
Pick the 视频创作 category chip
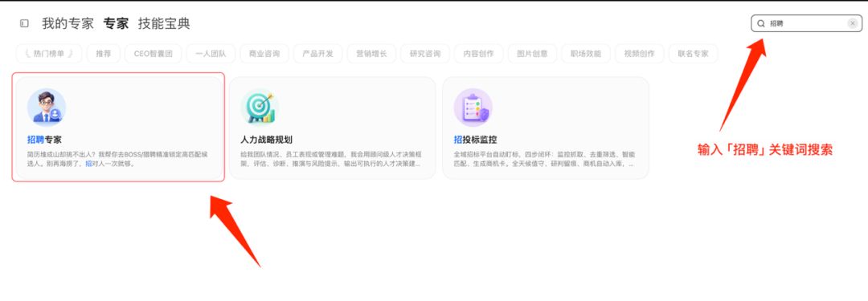tap(640, 54)
